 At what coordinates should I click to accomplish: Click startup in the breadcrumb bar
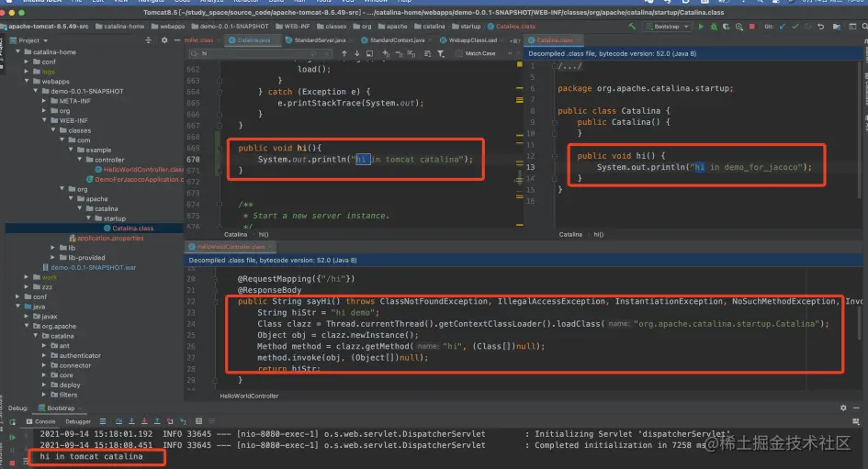pyautogui.click(x=466, y=26)
